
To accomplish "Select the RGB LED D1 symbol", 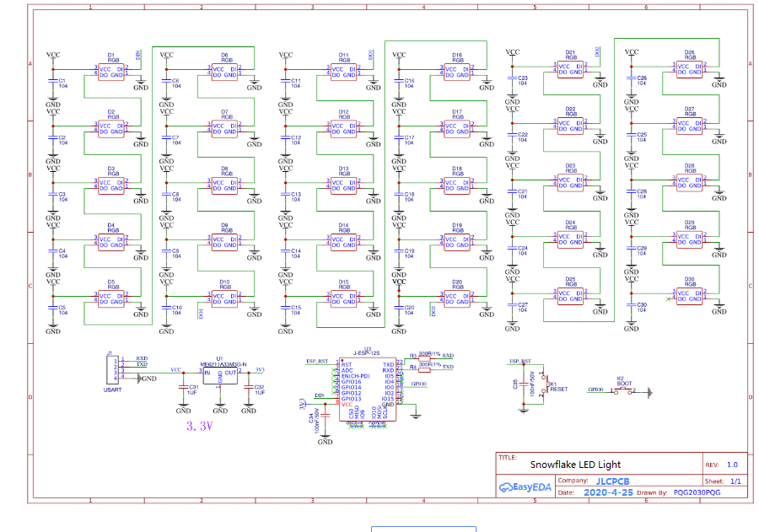I will coord(112,70).
